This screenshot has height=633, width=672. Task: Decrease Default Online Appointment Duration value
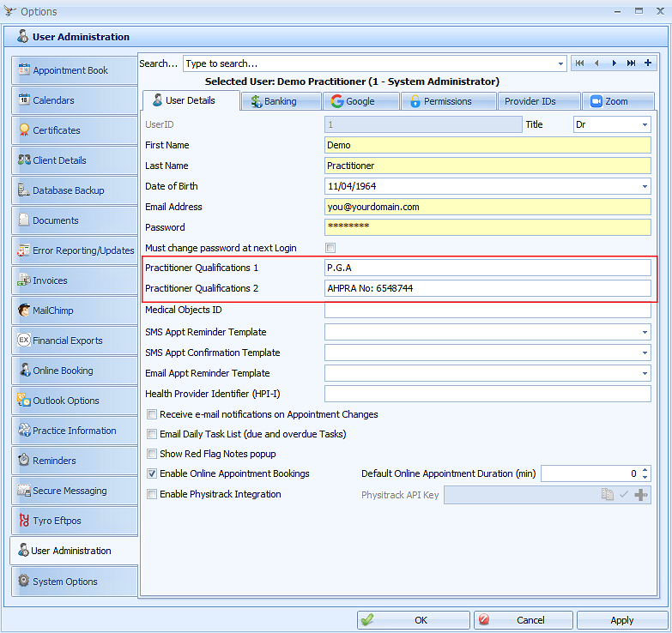click(x=645, y=477)
